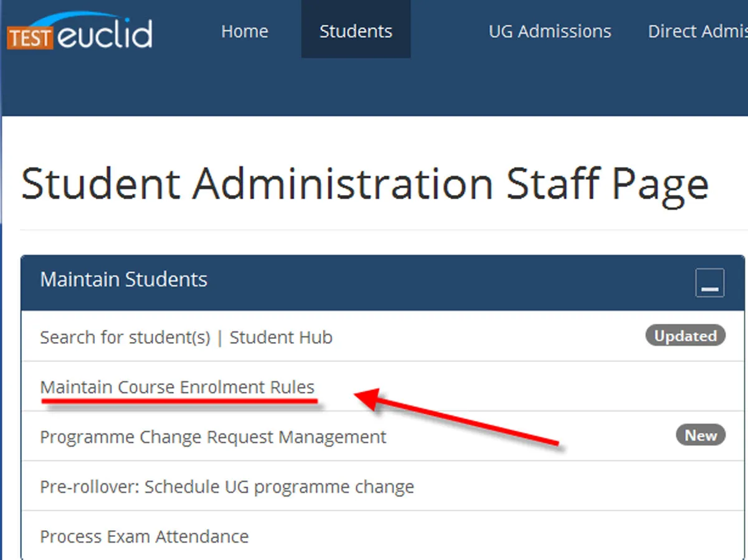Screen dimensions: 748x560
Task: Expand the UG Admissions navigation item
Action: point(550,31)
